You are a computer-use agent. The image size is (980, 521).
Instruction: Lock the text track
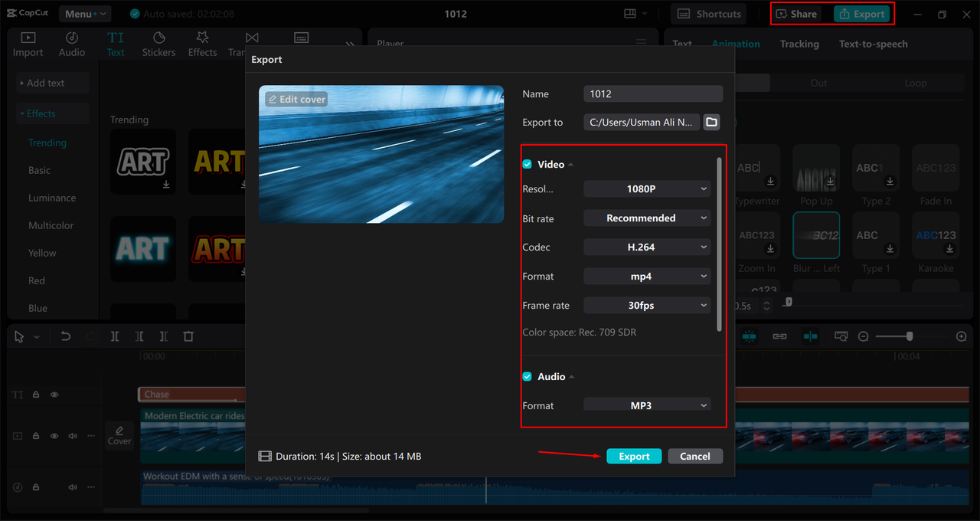[x=36, y=395]
